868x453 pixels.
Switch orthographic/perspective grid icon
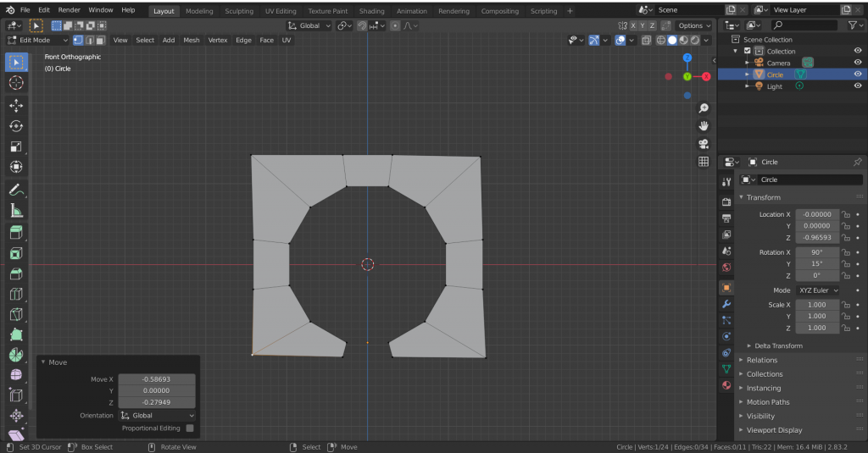click(x=704, y=162)
